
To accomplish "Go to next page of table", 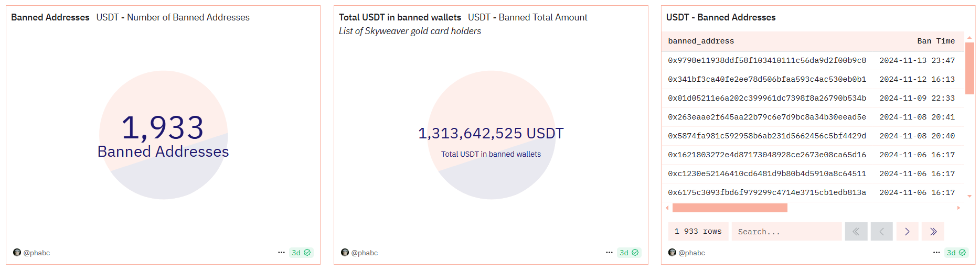I will (x=907, y=232).
